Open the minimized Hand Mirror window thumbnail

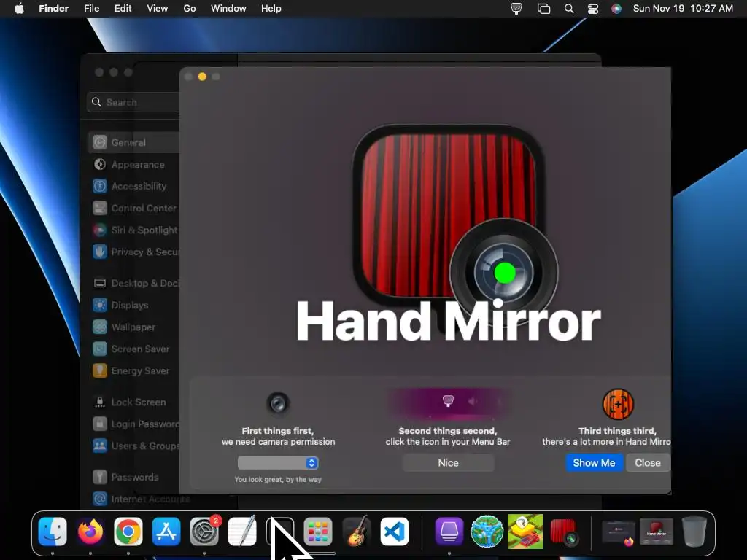(656, 532)
